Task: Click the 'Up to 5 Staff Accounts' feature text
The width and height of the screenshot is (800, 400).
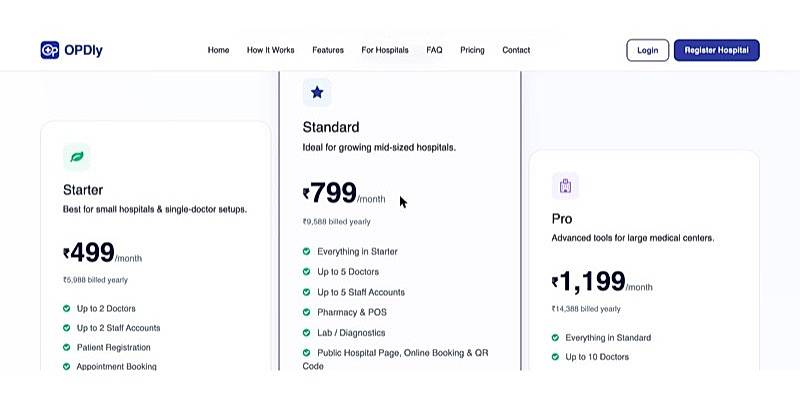Action: pyautogui.click(x=361, y=292)
